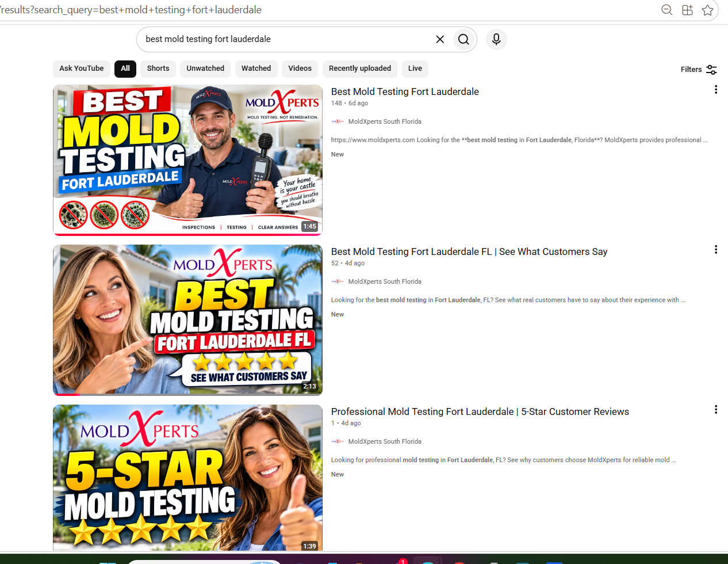Play the See What Customers Say thumbnail
Viewport: 728px width, 564px height.
tap(187, 320)
